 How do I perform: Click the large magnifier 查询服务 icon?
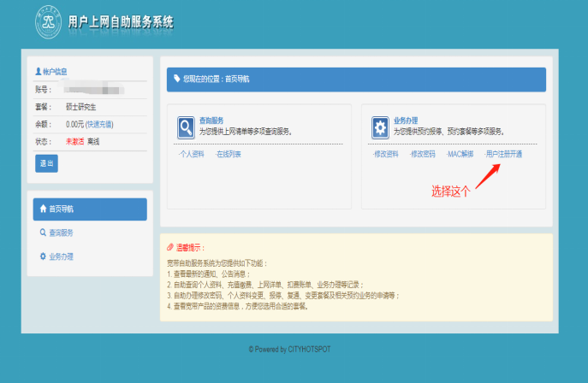tap(186, 127)
